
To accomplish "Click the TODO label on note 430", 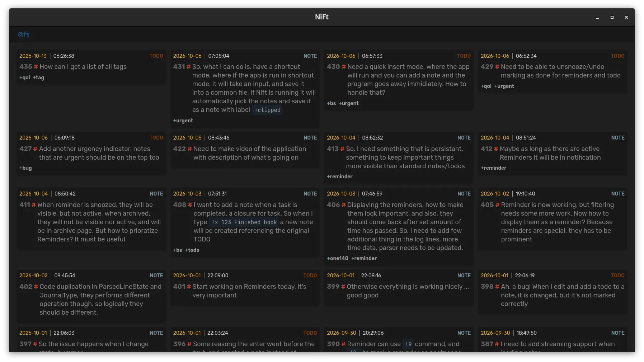I will point(464,56).
